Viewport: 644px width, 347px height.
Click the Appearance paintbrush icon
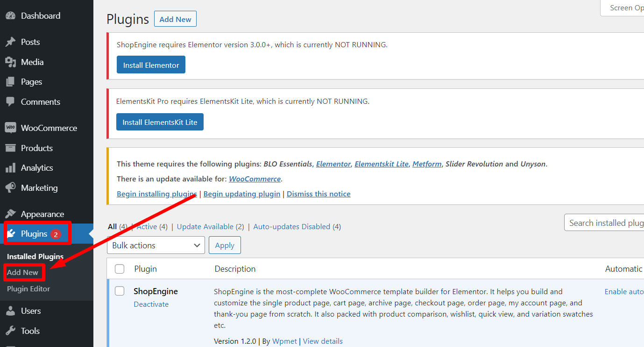point(10,214)
